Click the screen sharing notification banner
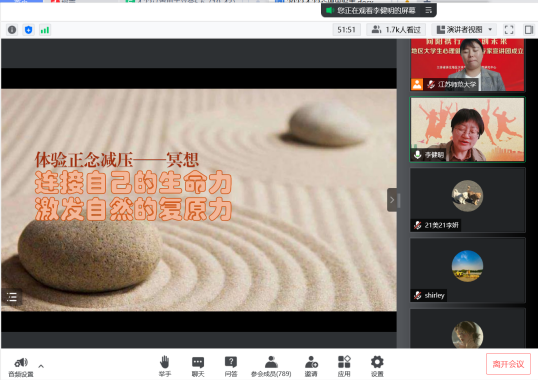Screen dimensions: 538x380 tap(378, 10)
